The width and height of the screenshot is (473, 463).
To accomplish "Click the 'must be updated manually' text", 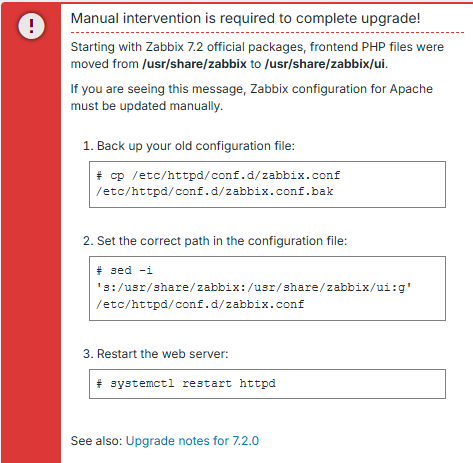I will click(147, 106).
